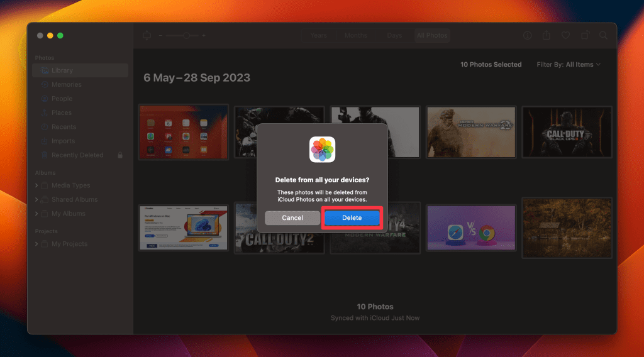The width and height of the screenshot is (644, 357).
Task: Click the Memories icon in sidebar
Action: pos(45,84)
